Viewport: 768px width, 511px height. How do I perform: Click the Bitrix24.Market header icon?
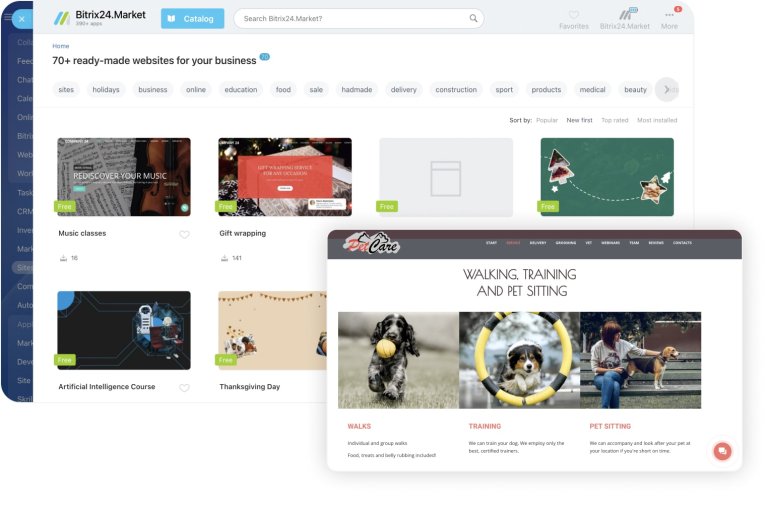627,14
